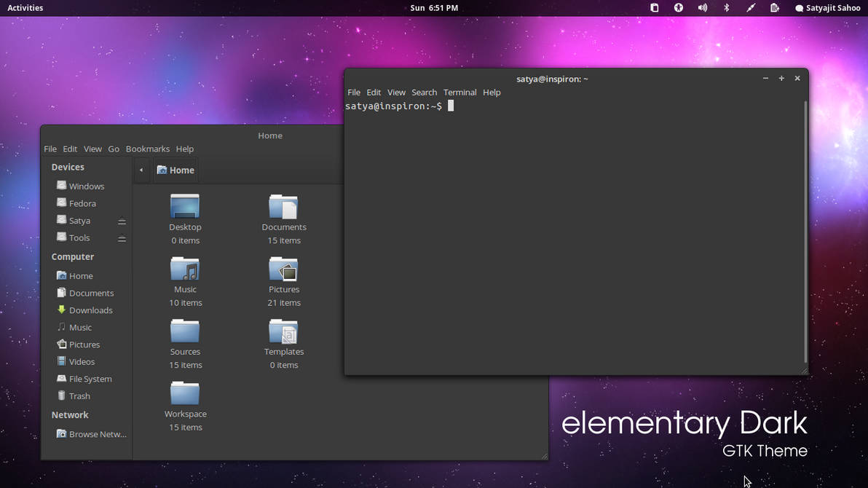Click the clipboard icon in top panel
Screen dimensions: 868x488
coord(655,8)
